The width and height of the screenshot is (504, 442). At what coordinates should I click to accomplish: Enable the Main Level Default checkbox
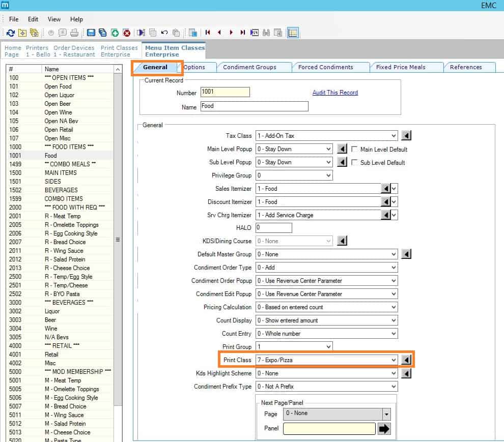pyautogui.click(x=355, y=150)
